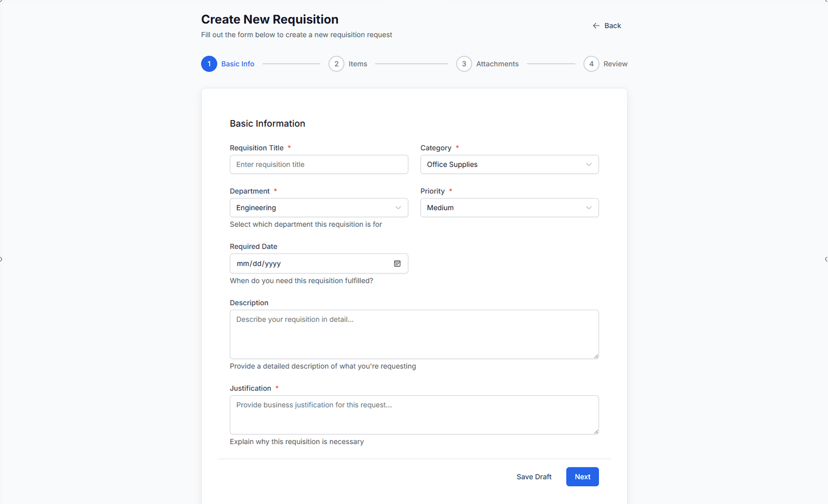
Task: Click the step 1 circle
Action: pos(209,64)
